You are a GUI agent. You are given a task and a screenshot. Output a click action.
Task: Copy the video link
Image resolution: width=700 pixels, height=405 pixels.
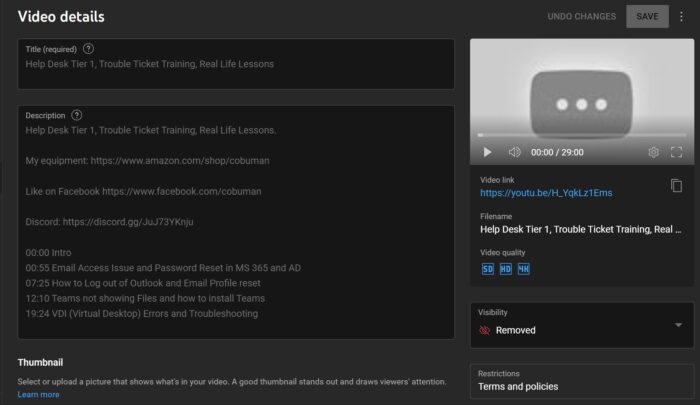coord(676,185)
